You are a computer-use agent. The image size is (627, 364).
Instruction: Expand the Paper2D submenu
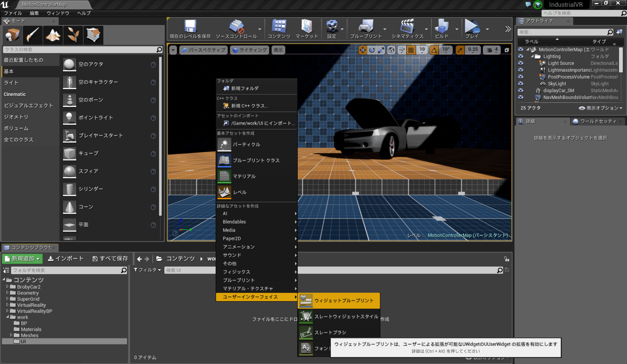256,238
